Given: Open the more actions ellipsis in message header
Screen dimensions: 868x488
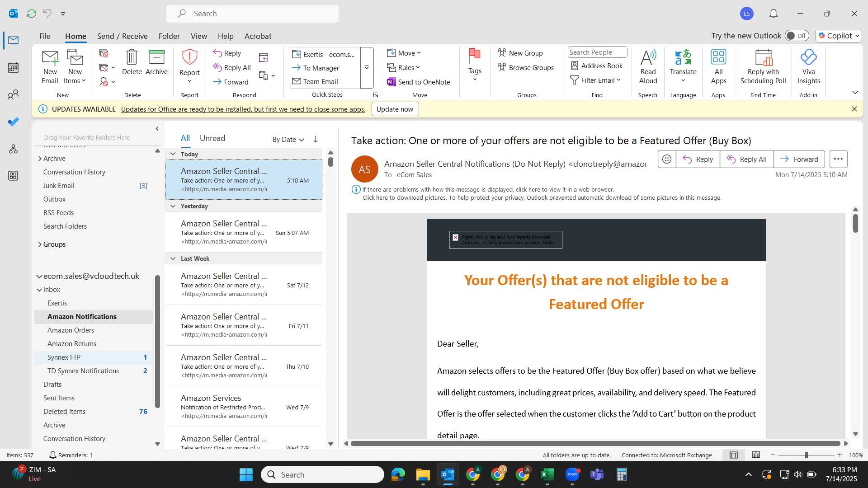Looking at the screenshot, I should click(x=838, y=159).
